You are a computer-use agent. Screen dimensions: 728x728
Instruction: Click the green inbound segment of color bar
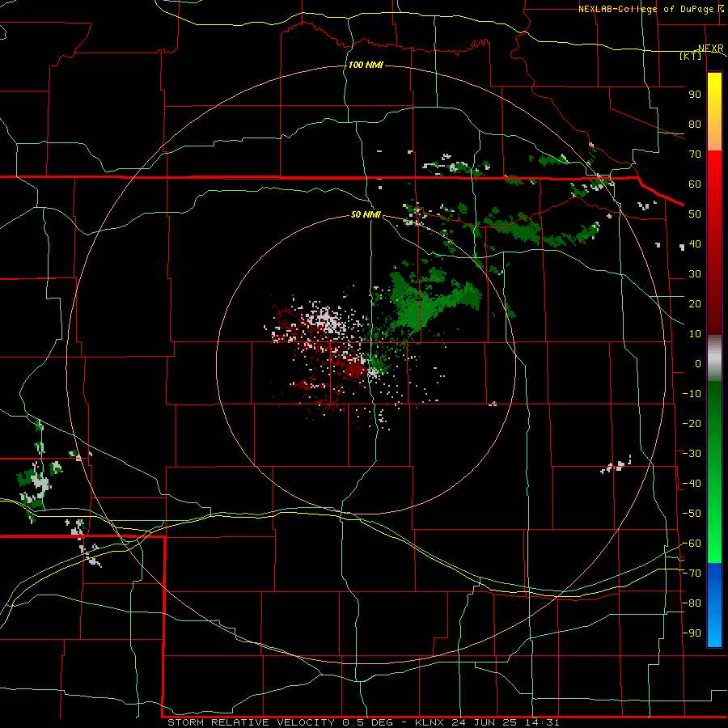pos(714,472)
